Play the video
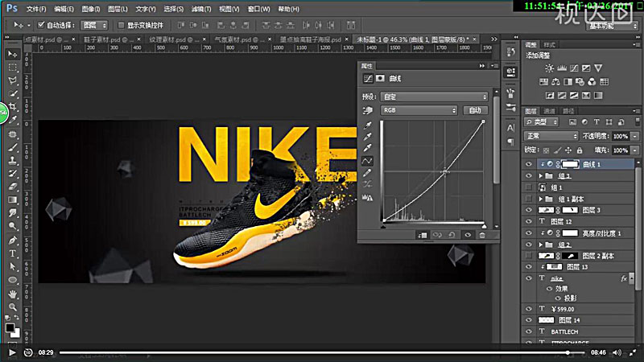 [x=12, y=352]
